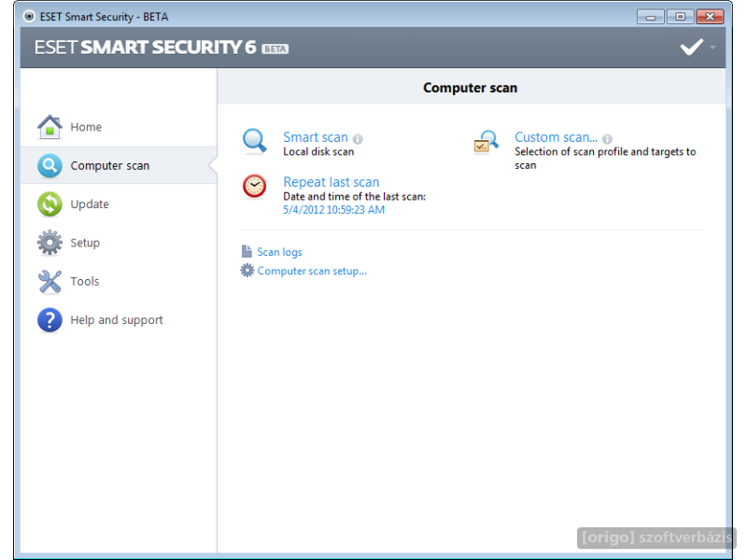Click the protection status checkmark icon
Viewport: 747px width, 560px height.
(691, 47)
